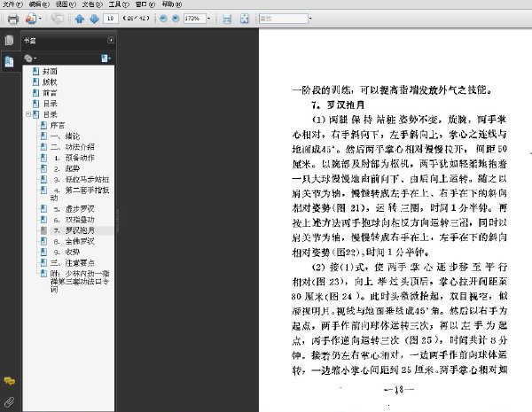Image resolution: width=532 pixels, height=412 pixels.
Task: Click the Bookmarks panel icon in sidebar
Action: tap(9, 62)
